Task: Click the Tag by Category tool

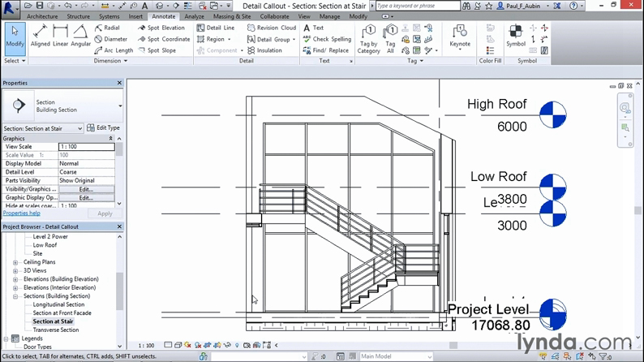Action: point(368,39)
